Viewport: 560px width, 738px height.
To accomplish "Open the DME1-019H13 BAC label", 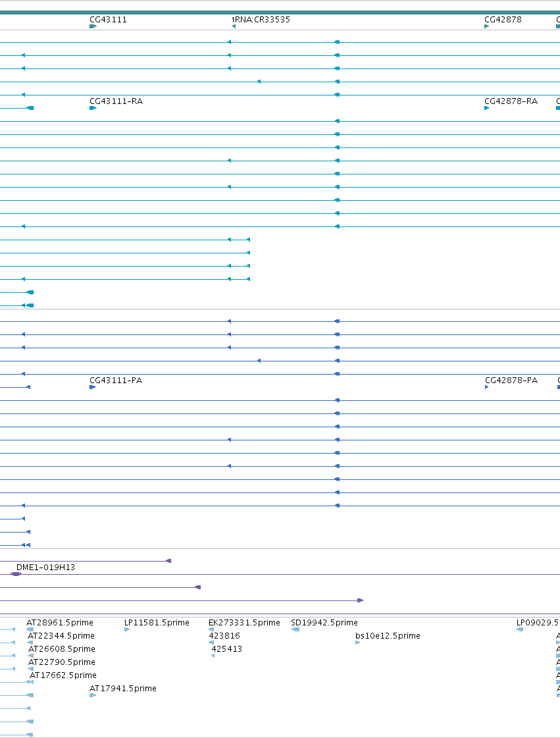I will tap(45, 567).
